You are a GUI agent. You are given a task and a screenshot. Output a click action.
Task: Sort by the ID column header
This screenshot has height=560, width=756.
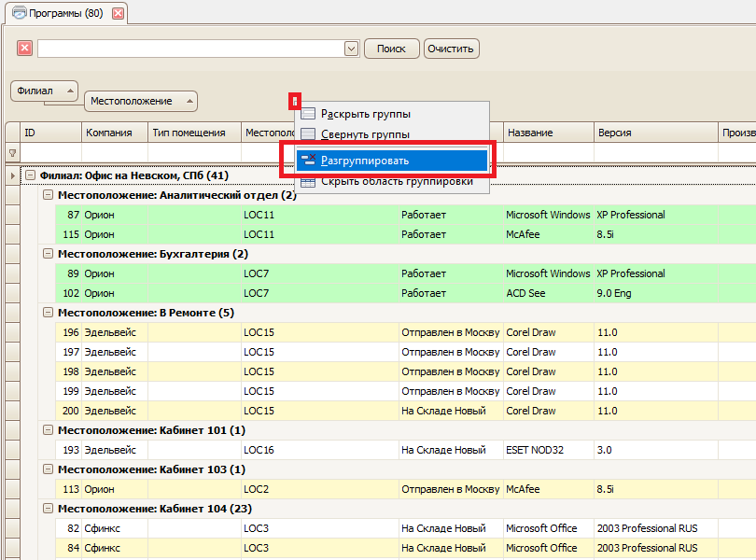[50, 133]
